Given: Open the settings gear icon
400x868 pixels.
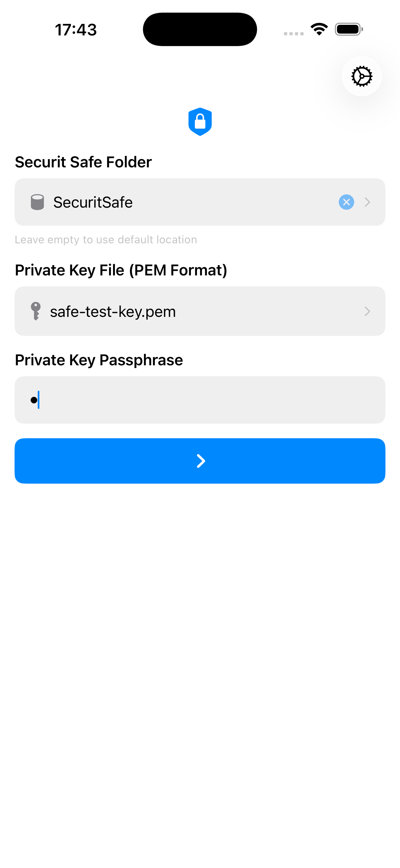Looking at the screenshot, I should 361,77.
